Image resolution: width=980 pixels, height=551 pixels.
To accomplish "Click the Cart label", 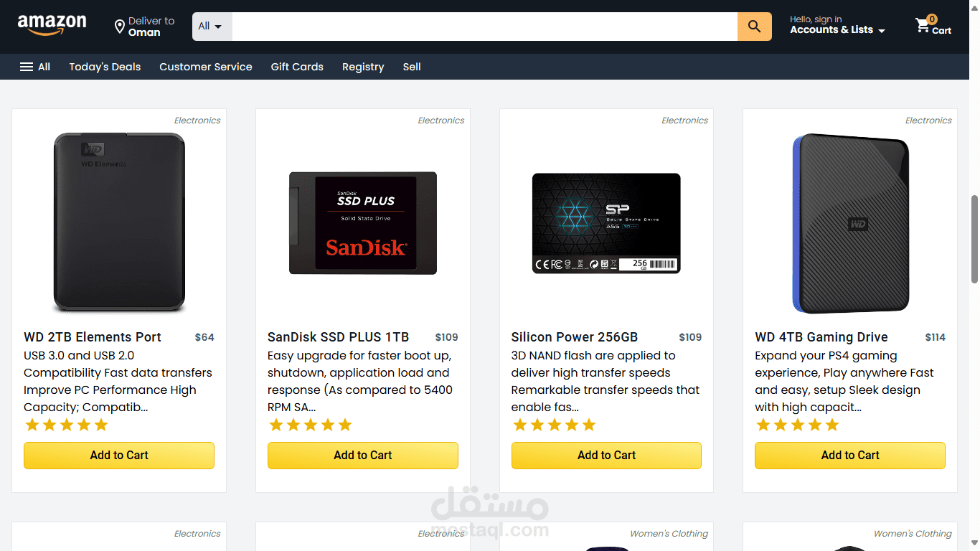I will [941, 31].
